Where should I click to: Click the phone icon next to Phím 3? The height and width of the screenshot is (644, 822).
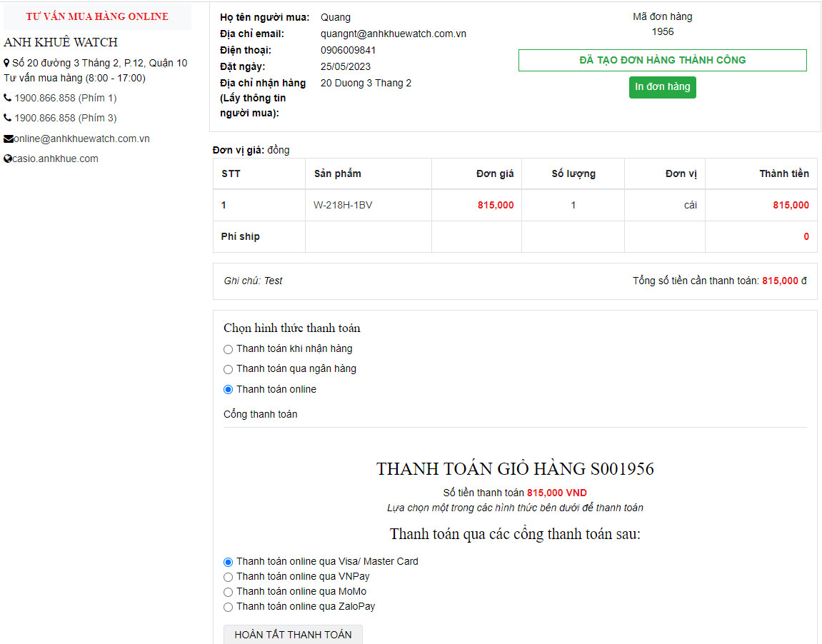click(7, 118)
